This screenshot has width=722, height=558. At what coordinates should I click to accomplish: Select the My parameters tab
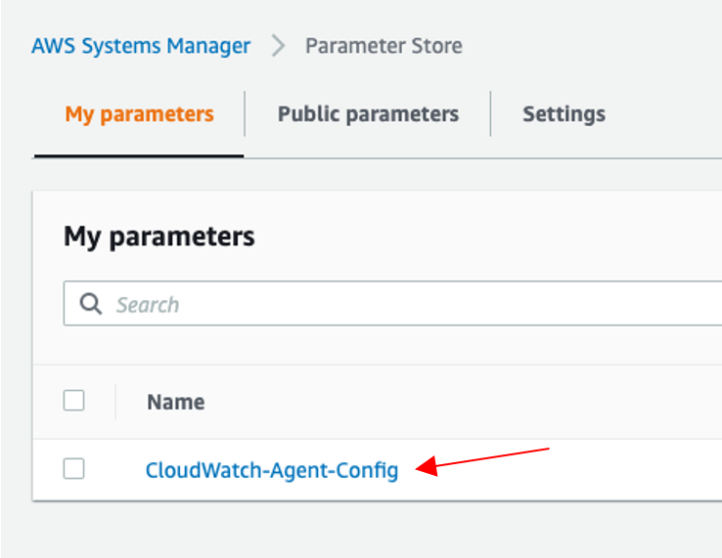[x=139, y=114]
